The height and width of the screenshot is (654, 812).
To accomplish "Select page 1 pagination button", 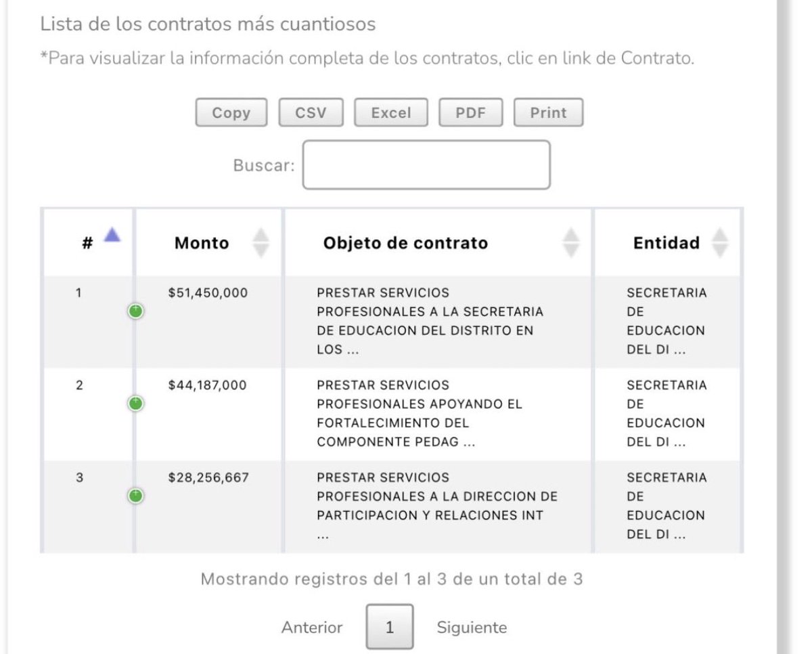I will (390, 628).
